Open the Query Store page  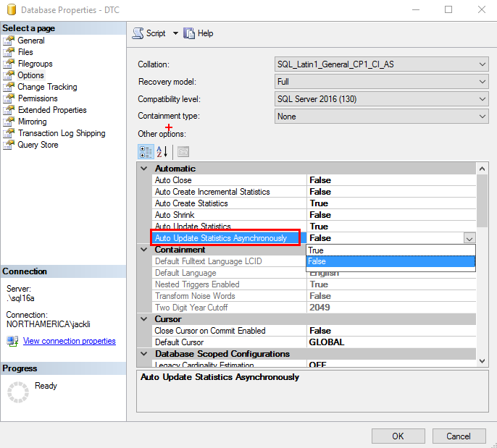[38, 145]
